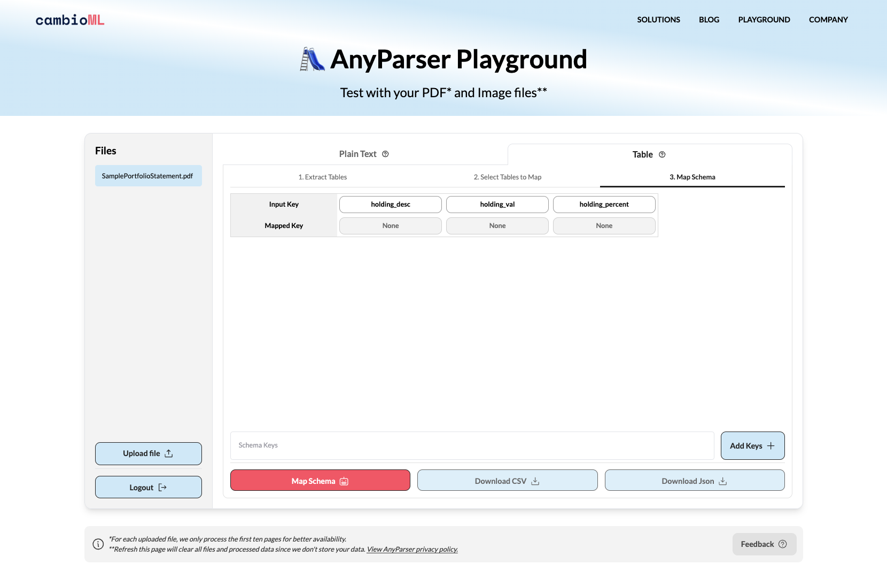Click the robot icon on Map Schema
Image resolution: width=887 pixels, height=588 pixels.
pyautogui.click(x=344, y=481)
